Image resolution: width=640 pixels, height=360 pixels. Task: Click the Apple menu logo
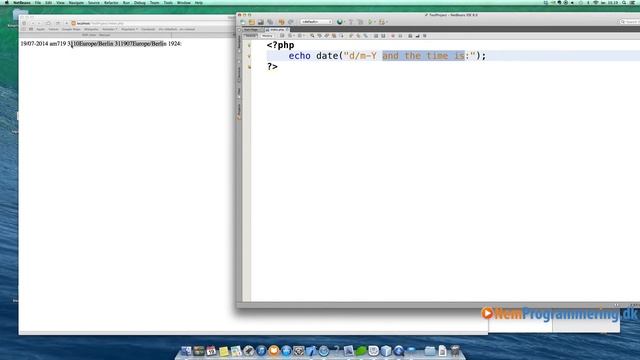[6, 2]
